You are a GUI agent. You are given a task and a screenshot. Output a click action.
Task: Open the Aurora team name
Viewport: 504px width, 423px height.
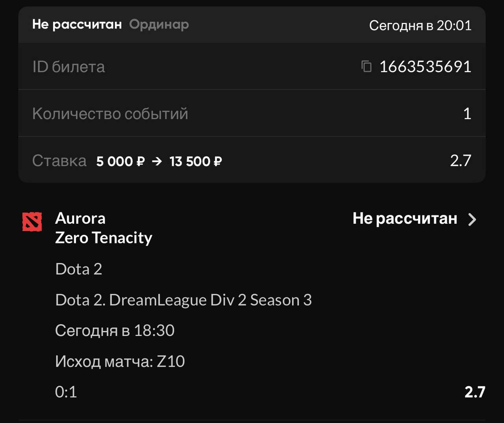click(x=80, y=218)
